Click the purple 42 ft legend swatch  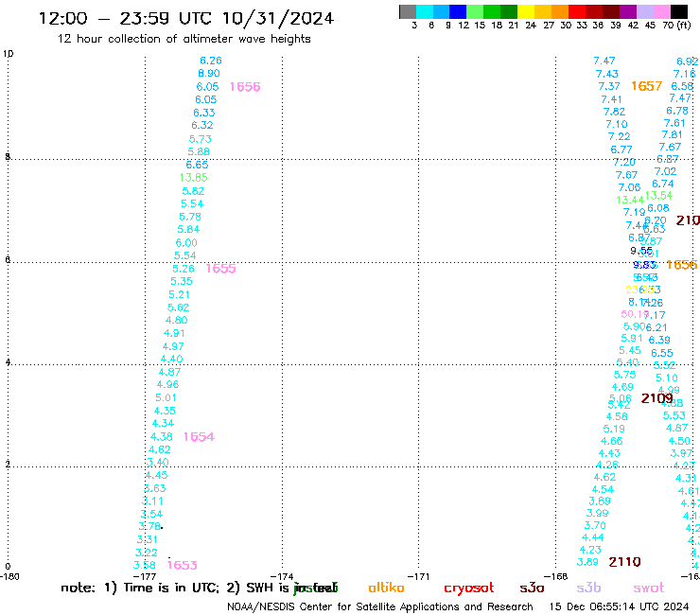point(628,11)
